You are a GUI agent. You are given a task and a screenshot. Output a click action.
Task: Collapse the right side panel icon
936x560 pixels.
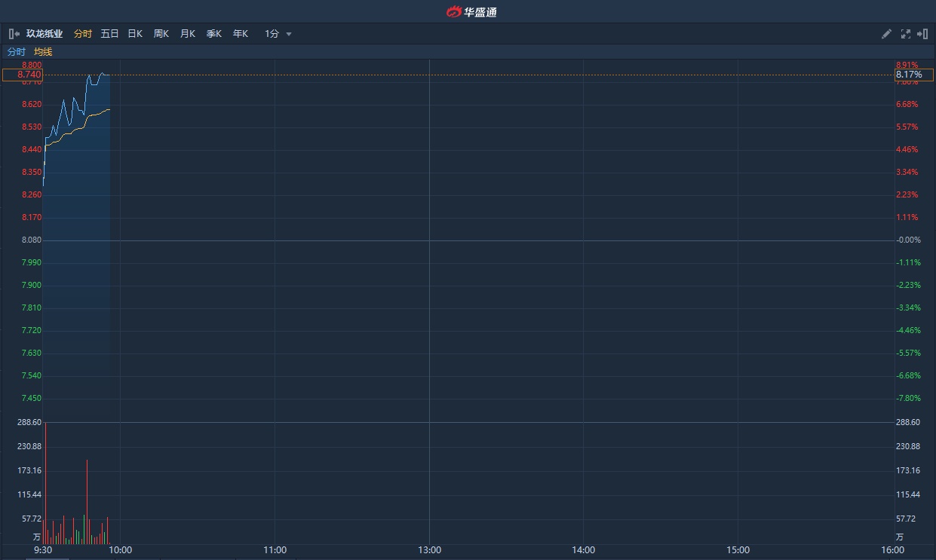922,34
